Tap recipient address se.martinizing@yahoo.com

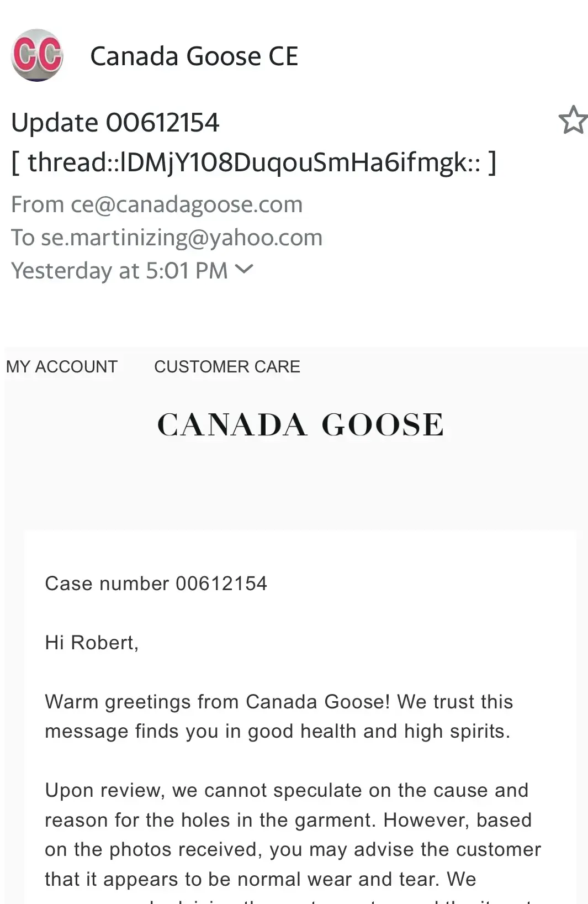tap(182, 238)
